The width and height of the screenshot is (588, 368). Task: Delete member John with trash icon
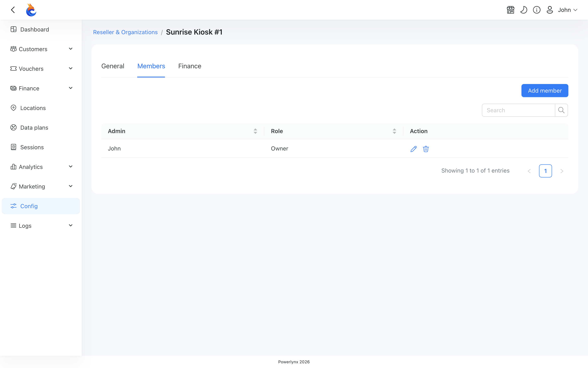[x=426, y=149]
